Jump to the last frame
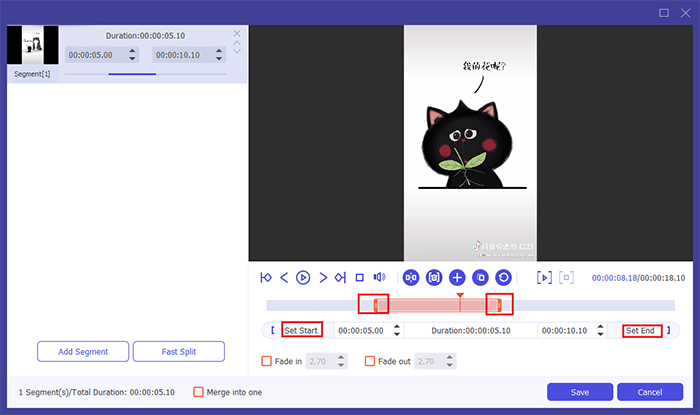 pyautogui.click(x=341, y=278)
